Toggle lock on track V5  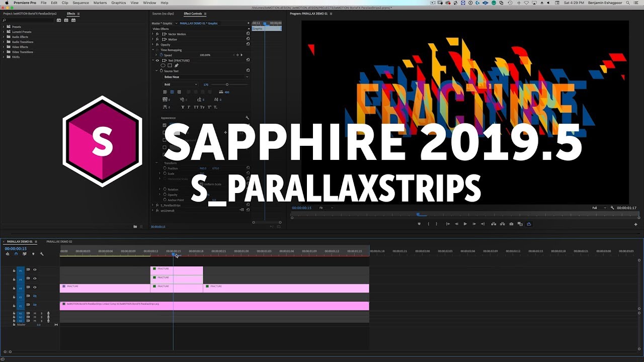point(14,270)
